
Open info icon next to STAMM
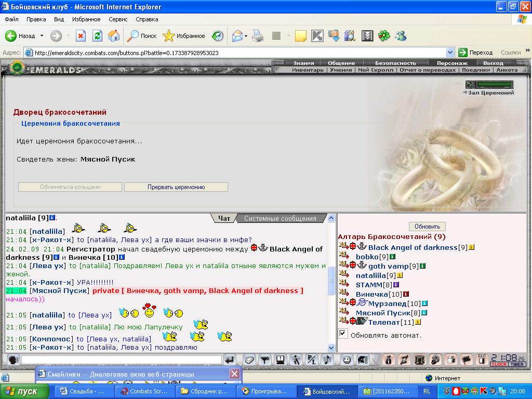396,285
